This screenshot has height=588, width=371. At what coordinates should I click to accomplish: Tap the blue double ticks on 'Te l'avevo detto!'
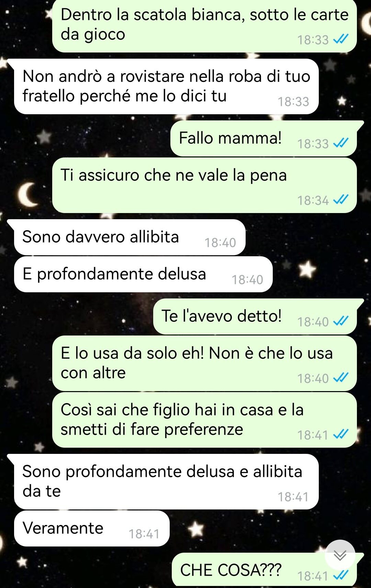[x=341, y=321]
